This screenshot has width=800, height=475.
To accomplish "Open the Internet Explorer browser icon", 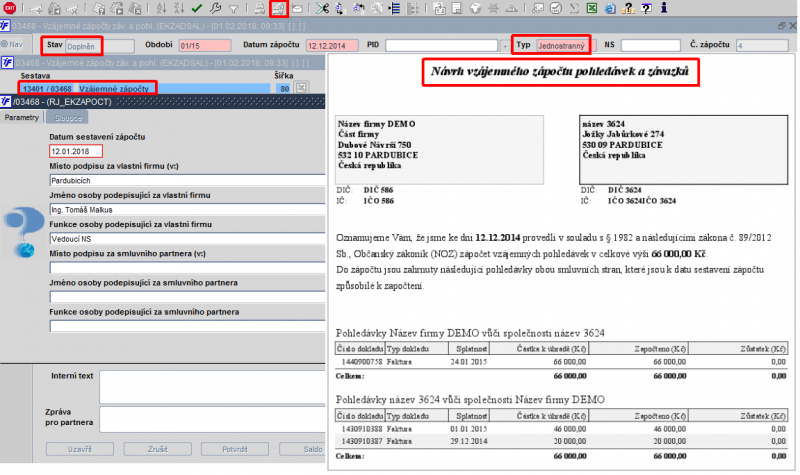I will click(x=610, y=9).
